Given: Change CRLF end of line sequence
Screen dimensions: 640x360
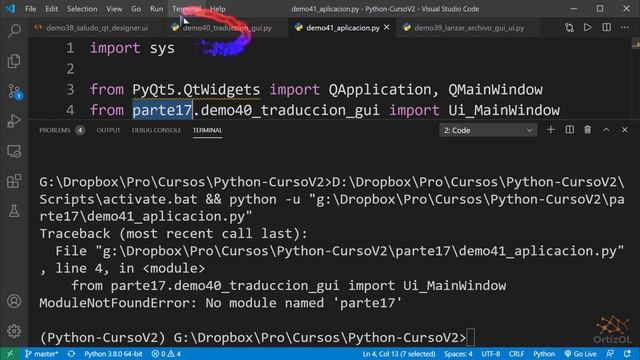Looking at the screenshot, I should click(516, 353).
